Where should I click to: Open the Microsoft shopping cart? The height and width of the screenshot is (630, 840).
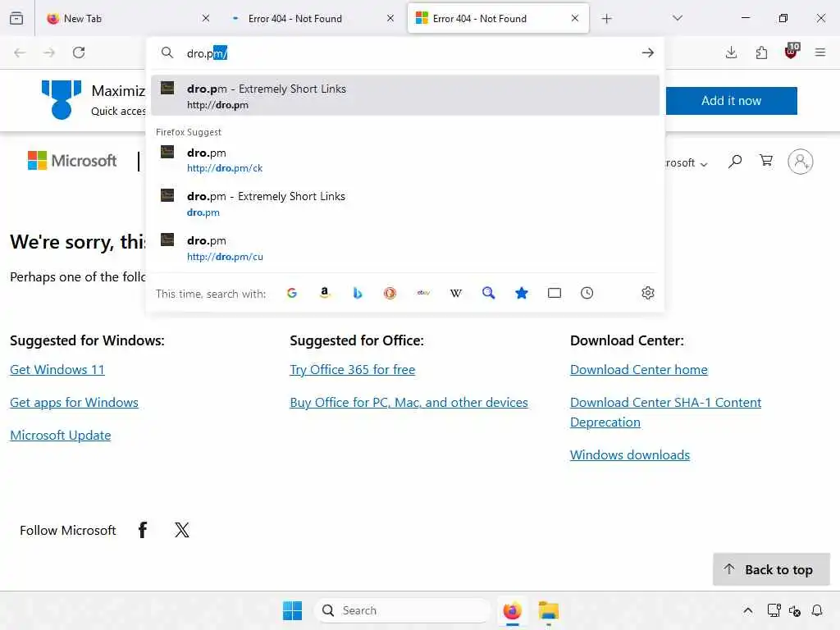(766, 161)
